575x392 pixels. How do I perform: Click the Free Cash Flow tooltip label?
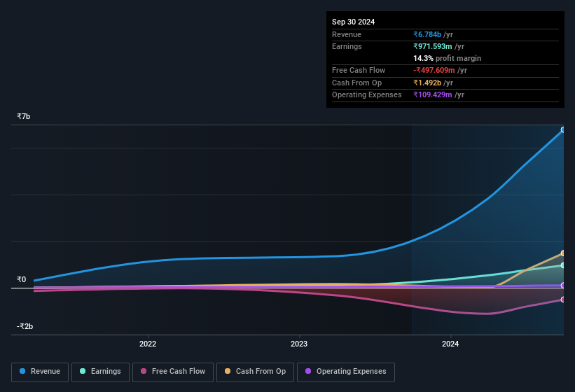click(359, 70)
